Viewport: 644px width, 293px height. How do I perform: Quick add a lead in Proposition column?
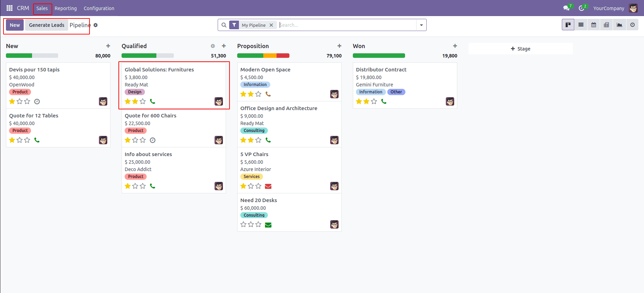pos(339,46)
